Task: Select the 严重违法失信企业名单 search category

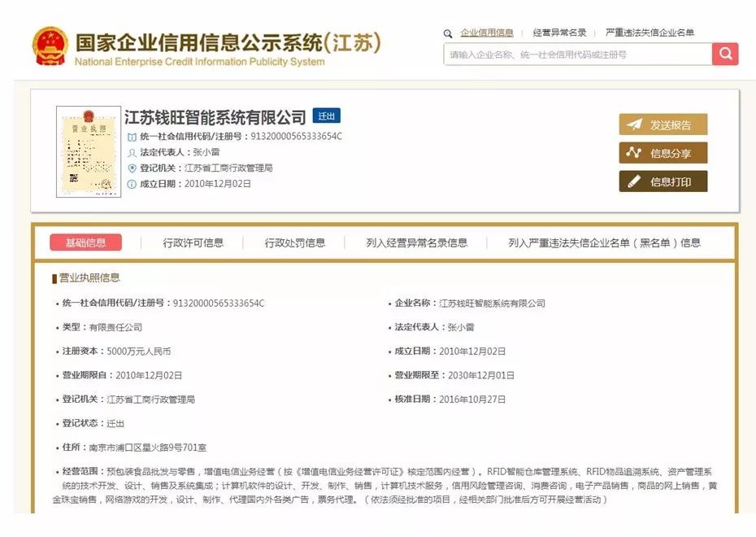Action: pos(650,33)
